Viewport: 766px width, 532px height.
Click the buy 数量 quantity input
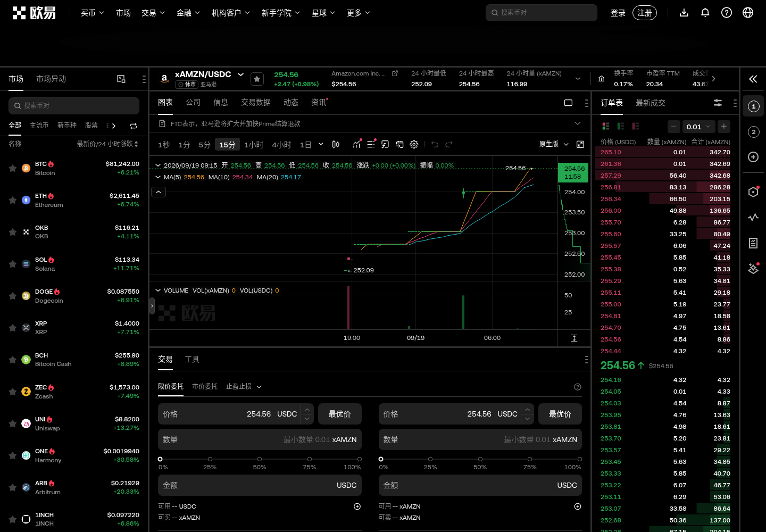[x=260, y=439]
